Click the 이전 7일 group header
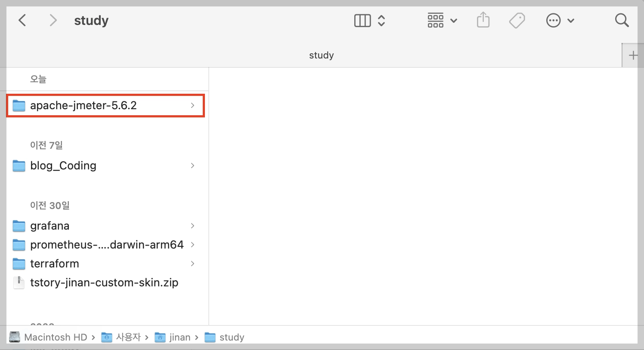Screen dimensions: 644x350 tap(46, 145)
